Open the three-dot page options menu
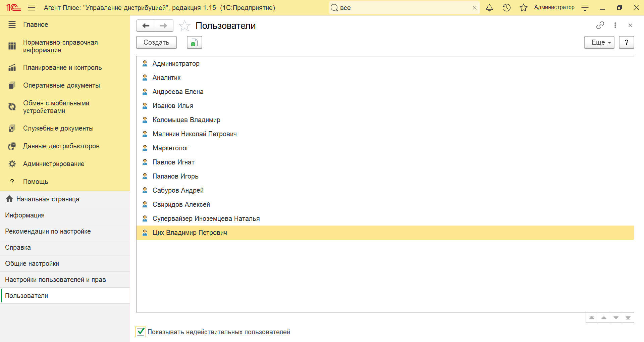644x342 pixels. click(x=615, y=25)
